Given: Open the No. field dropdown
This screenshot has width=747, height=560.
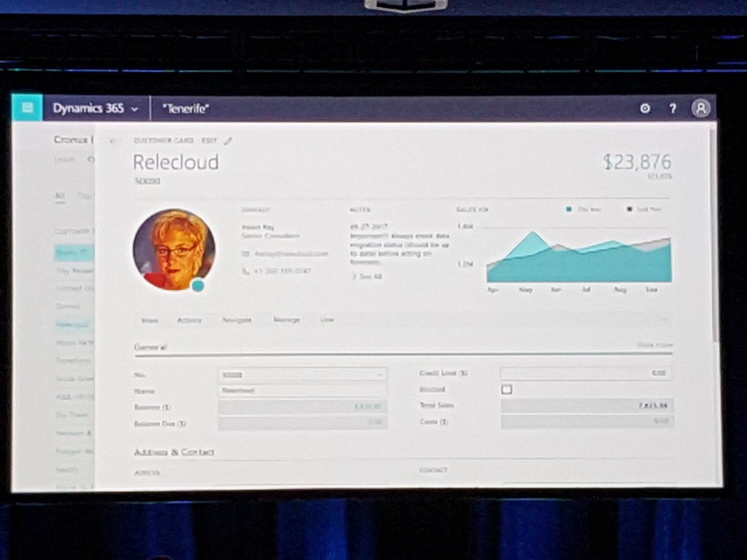Looking at the screenshot, I should click(x=379, y=375).
